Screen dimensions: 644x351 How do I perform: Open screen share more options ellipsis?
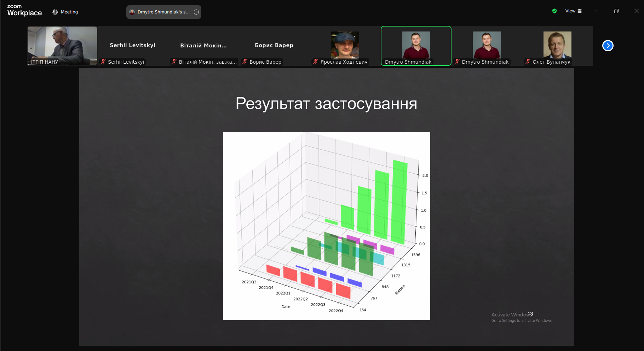[196, 12]
